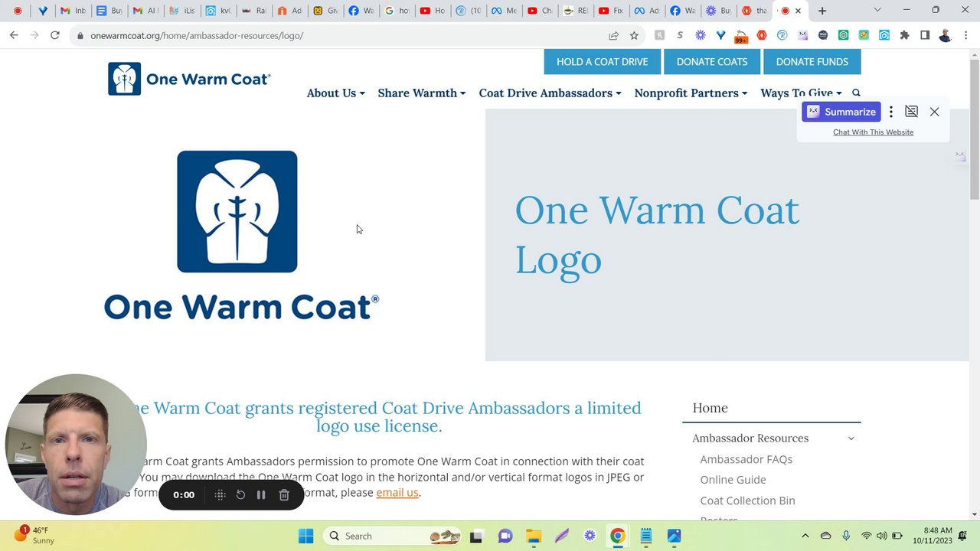
Task: Click DONATE FUNDS button
Action: click(812, 62)
